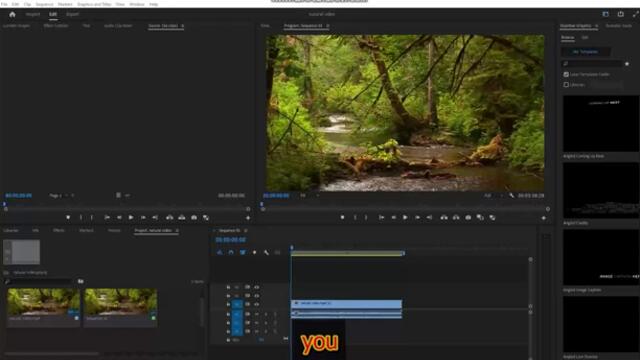This screenshot has height=360, width=640.
Task: Export frame from the Program monitor
Action: pos(468,218)
